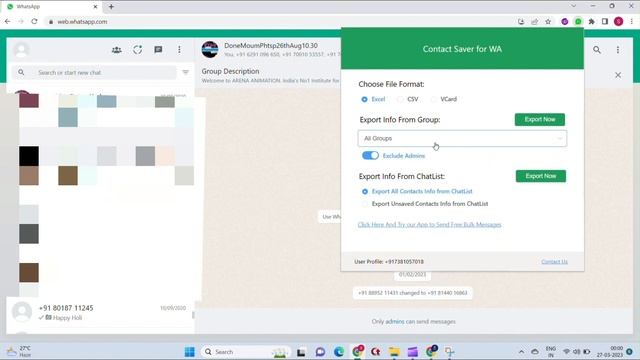Reload the web.whatsapp.com page
Viewport: 640px width, 360px height.
coord(34,22)
